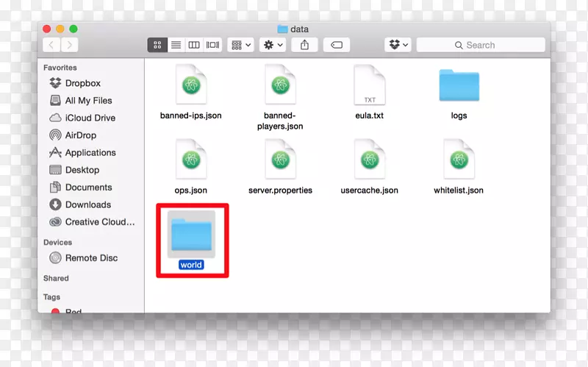Click the data folder title icon

point(282,29)
